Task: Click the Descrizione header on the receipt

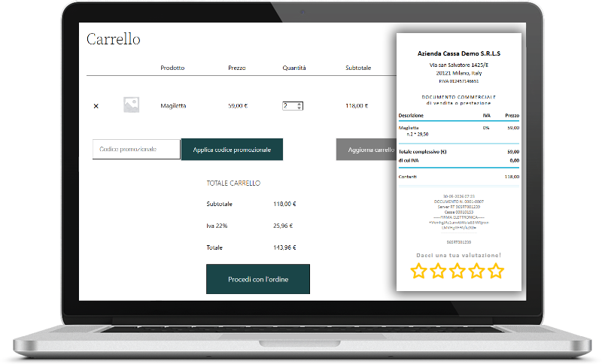Action: [411, 116]
